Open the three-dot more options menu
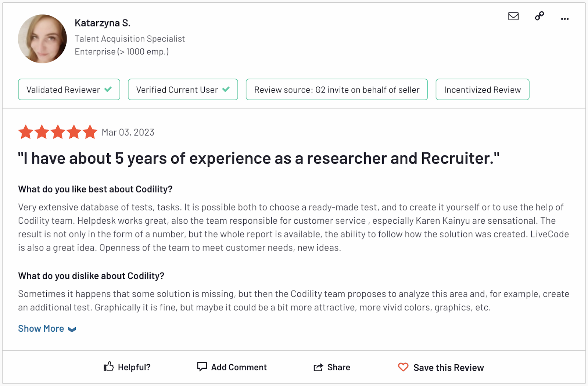Viewport: 588px width, 386px height. 565,19
